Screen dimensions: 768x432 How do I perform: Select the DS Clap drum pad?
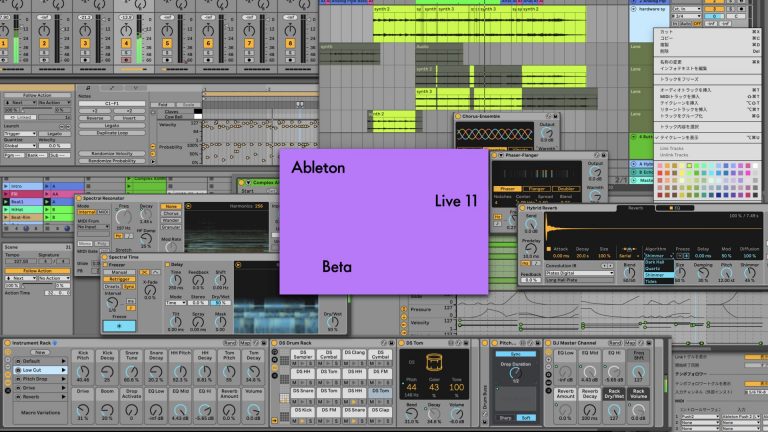coord(380,410)
